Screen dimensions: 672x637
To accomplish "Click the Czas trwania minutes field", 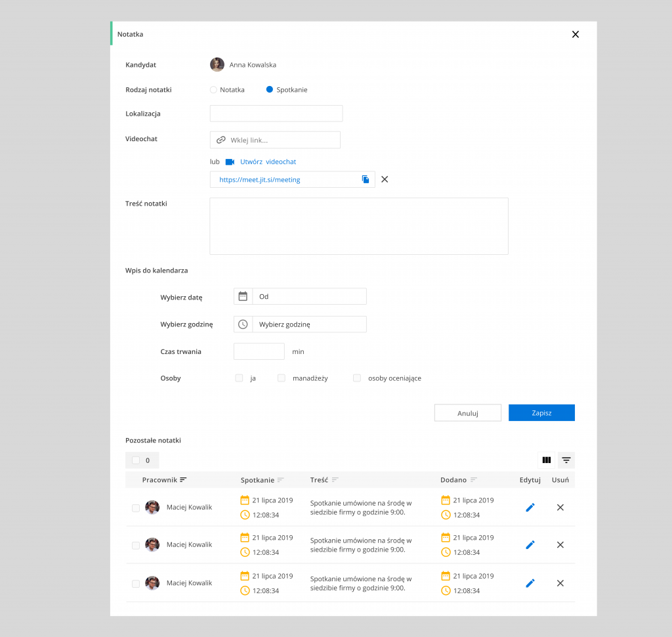I will [259, 351].
